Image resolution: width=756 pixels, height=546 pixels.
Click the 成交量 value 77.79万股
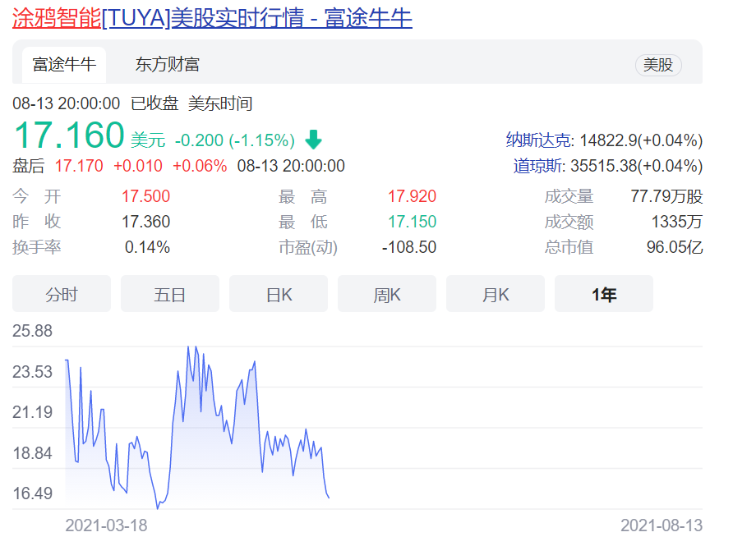click(x=666, y=196)
